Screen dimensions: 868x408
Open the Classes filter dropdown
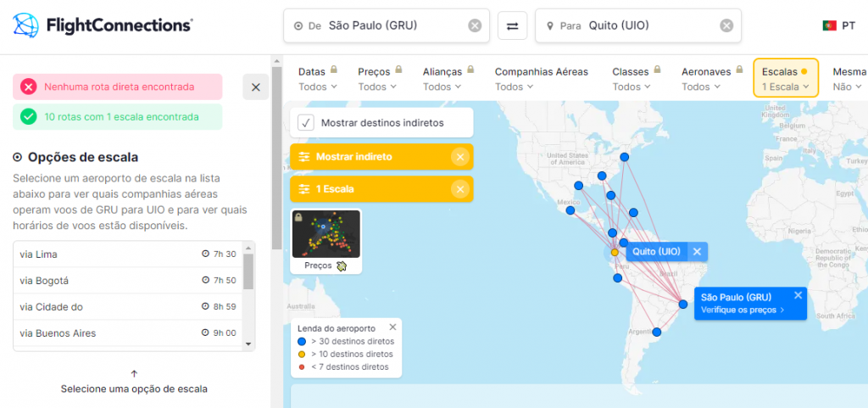pos(635,79)
